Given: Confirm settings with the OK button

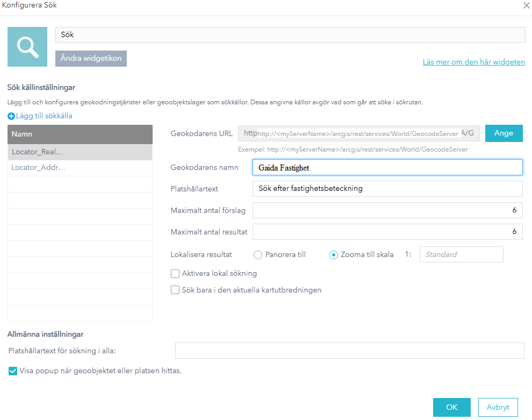Looking at the screenshot, I should tap(451, 407).
